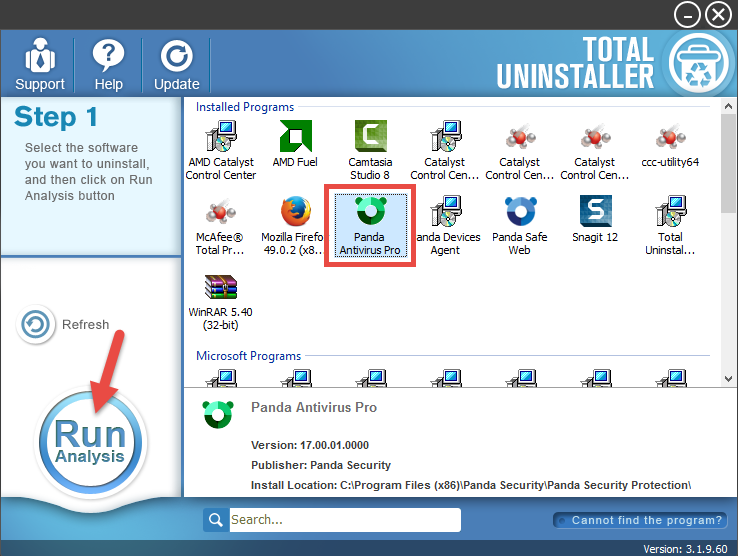Pick the Panda Devices Agent icon

(445, 213)
